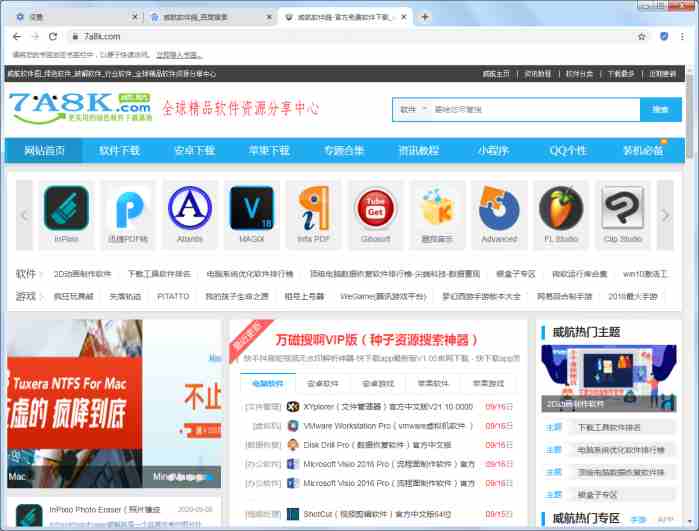
Task: Click the Disk Drill Pro entry icon
Action: (x=293, y=445)
